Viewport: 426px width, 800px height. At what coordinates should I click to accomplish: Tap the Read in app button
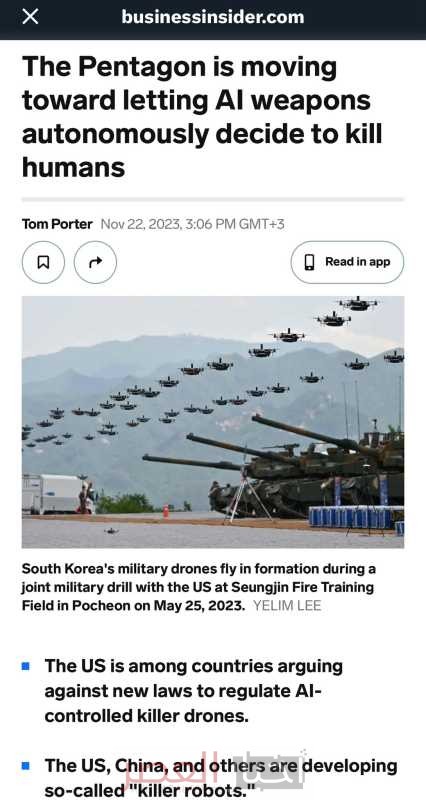347,262
